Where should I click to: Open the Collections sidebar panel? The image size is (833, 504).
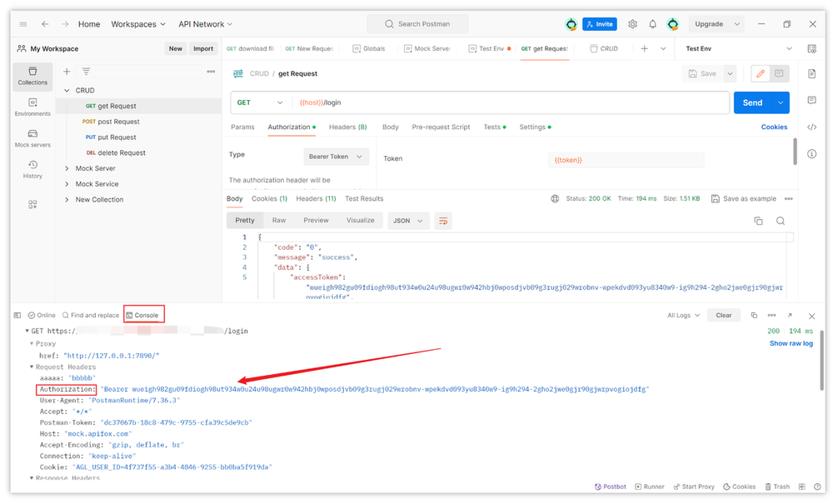coord(32,76)
